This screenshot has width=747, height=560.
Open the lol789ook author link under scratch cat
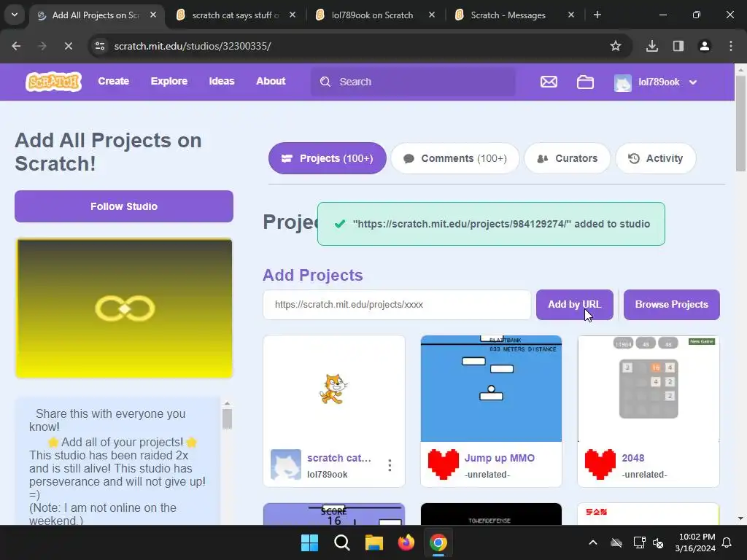click(327, 474)
